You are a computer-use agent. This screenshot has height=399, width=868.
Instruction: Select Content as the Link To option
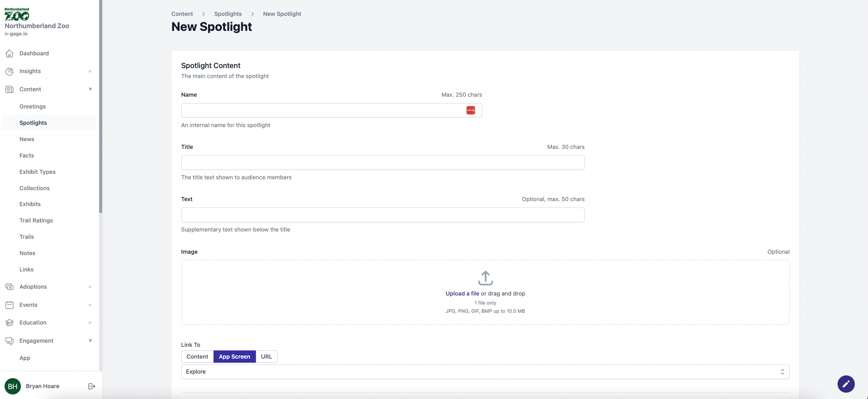tap(197, 357)
